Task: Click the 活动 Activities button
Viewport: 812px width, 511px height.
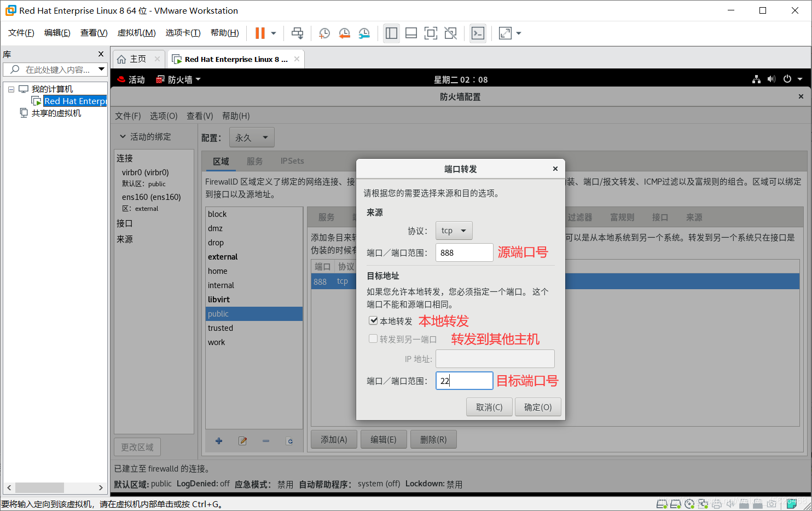Action: coord(131,79)
